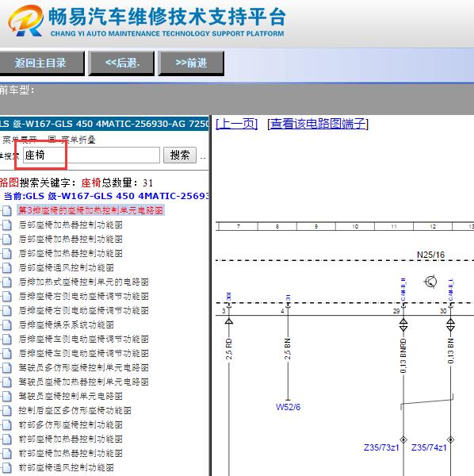Click column 7 on the diagram ruler

tap(239, 226)
